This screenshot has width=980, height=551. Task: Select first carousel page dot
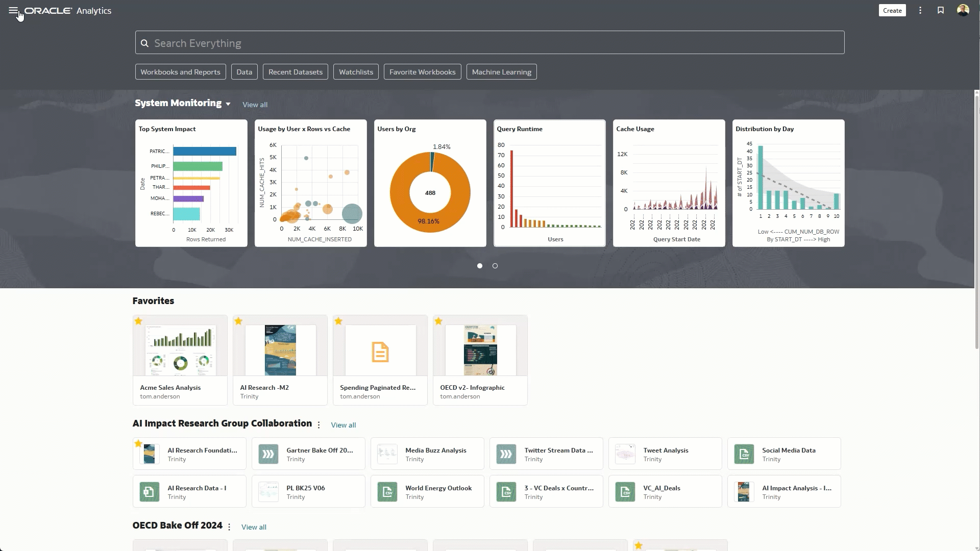[x=480, y=266]
